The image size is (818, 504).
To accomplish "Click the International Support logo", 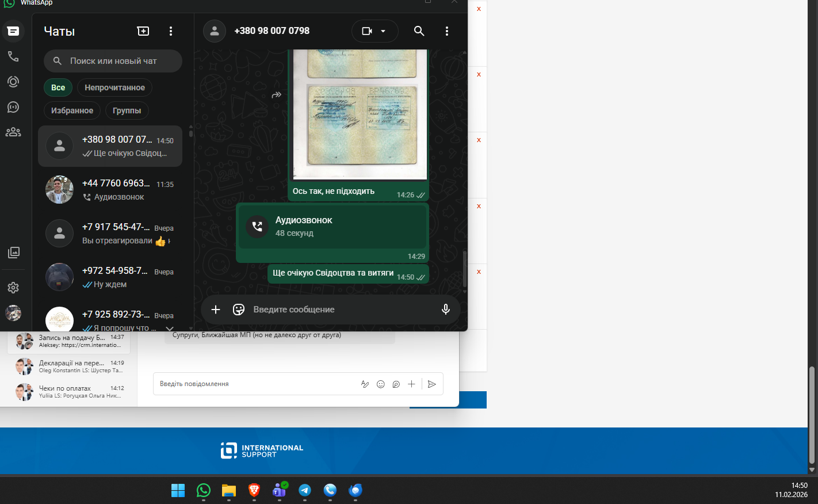I will 262,451.
